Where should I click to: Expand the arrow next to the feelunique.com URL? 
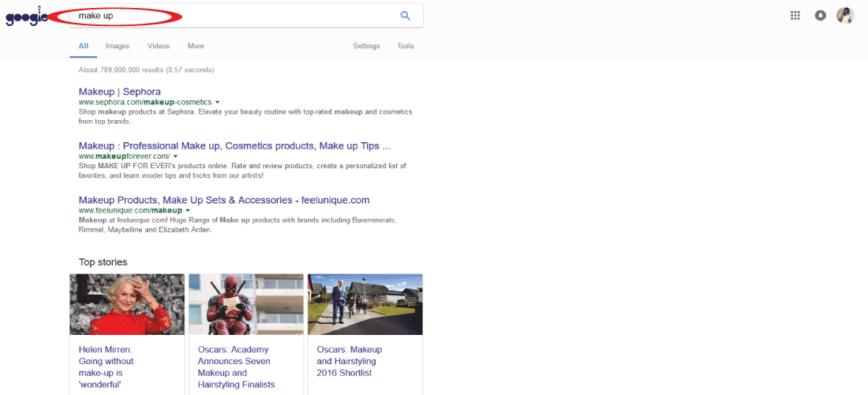[188, 210]
